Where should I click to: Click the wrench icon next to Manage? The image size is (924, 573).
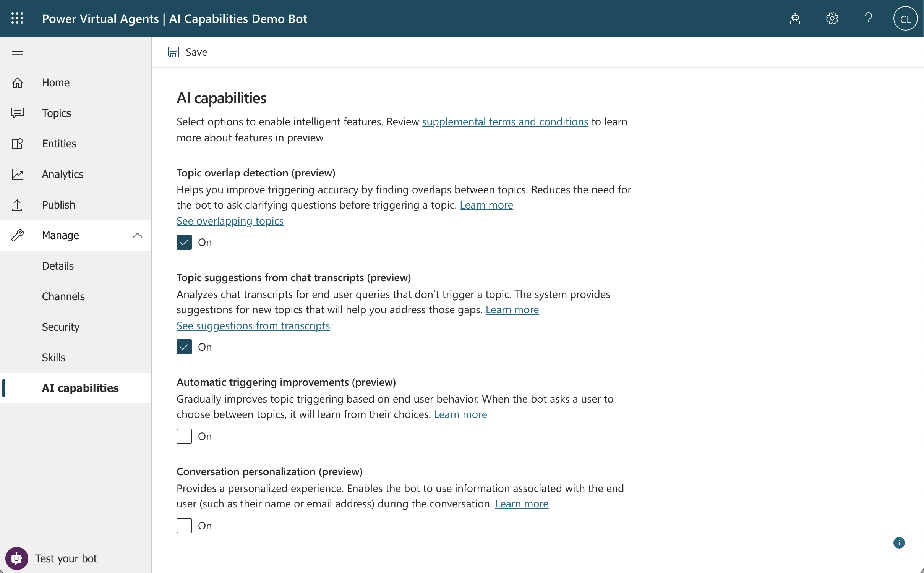(x=17, y=235)
